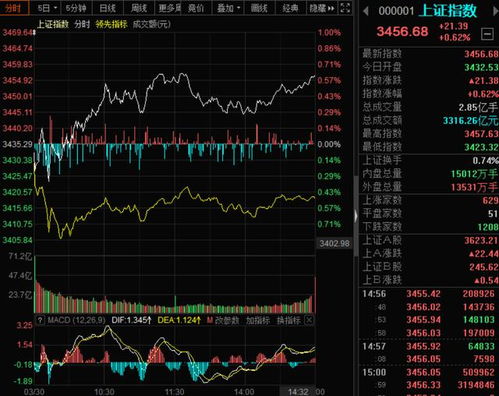Click the red M icon beside 改参数
The image size is (499, 396).
(210, 320)
